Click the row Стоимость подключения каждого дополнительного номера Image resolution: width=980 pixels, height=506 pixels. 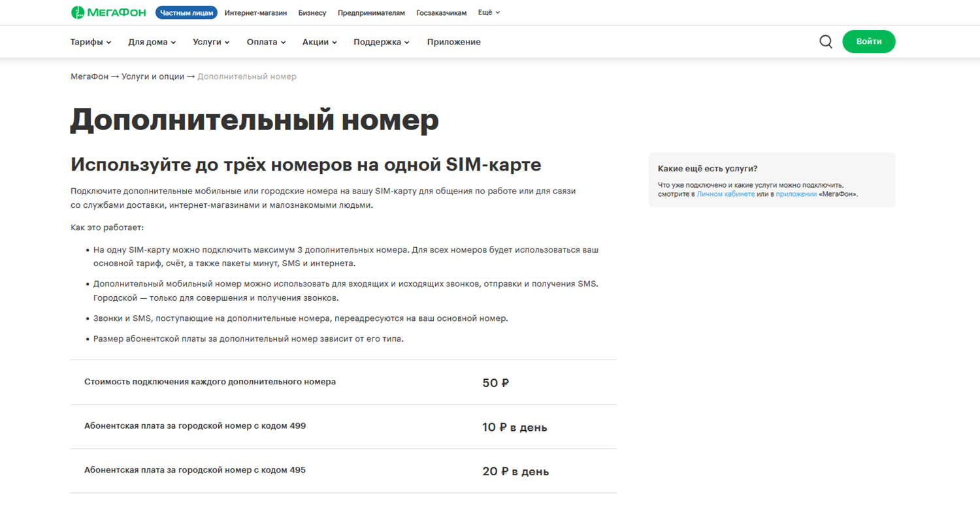point(344,382)
